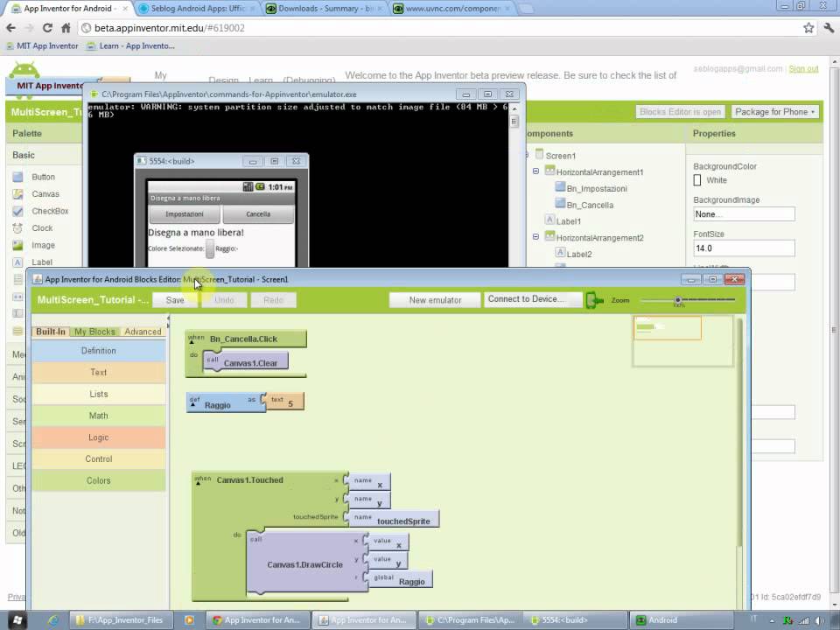Open Logic blocks drawer
This screenshot has height=630, width=840.
[x=99, y=437]
